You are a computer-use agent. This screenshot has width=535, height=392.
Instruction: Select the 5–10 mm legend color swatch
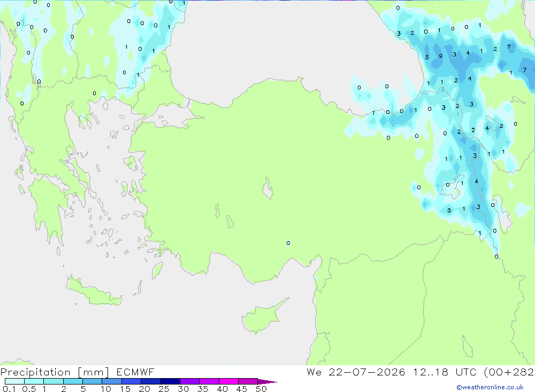click(92, 381)
